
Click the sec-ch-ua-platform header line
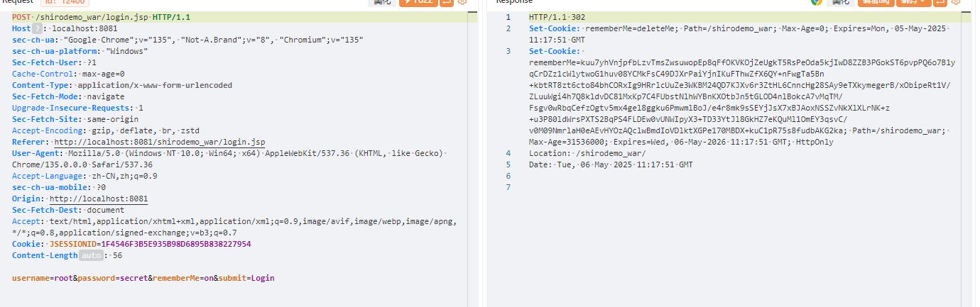[x=80, y=51]
